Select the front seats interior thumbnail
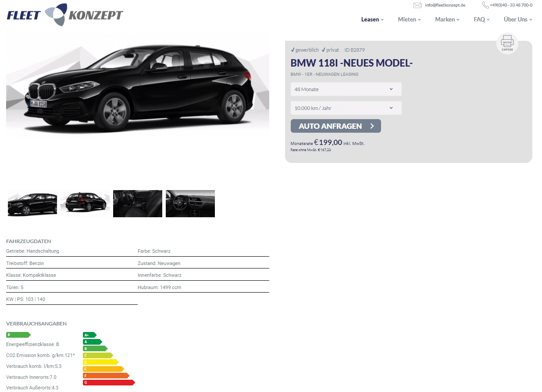 point(138,204)
